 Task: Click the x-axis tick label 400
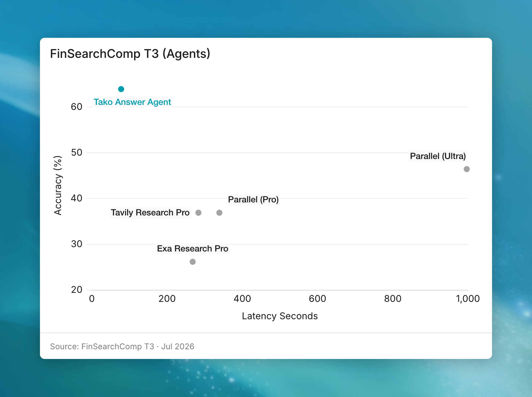(242, 299)
